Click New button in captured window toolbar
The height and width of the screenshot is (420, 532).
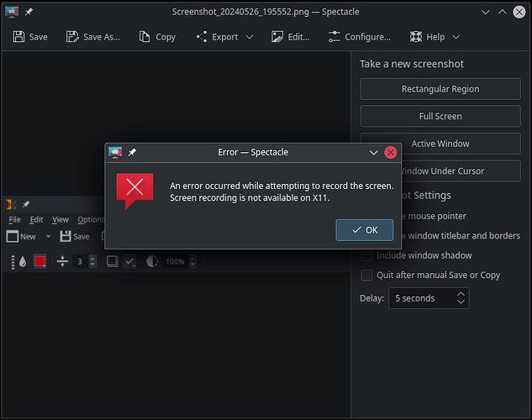[21, 237]
